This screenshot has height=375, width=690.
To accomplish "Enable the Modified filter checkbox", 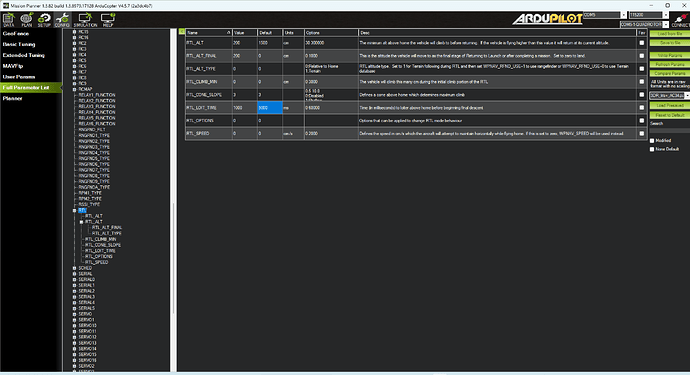I will (x=652, y=140).
